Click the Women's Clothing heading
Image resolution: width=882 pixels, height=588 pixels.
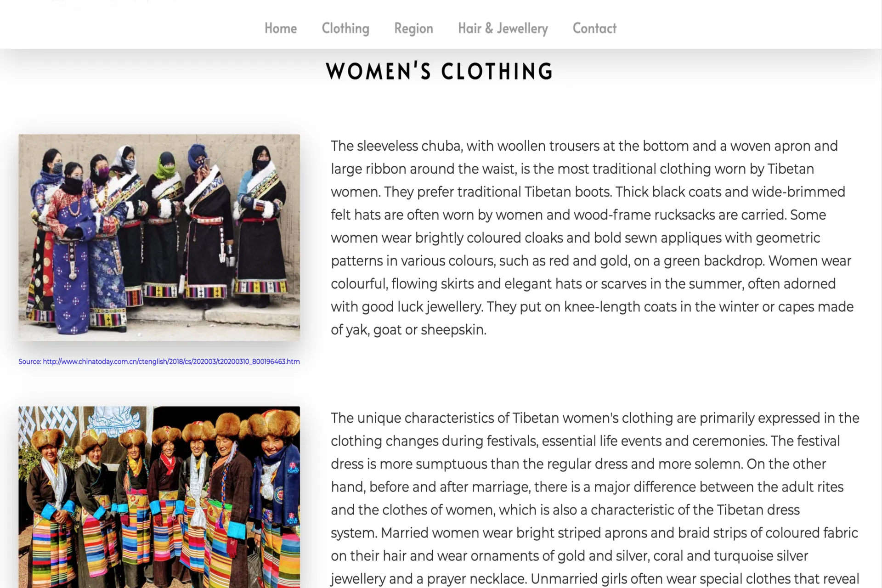coord(440,72)
